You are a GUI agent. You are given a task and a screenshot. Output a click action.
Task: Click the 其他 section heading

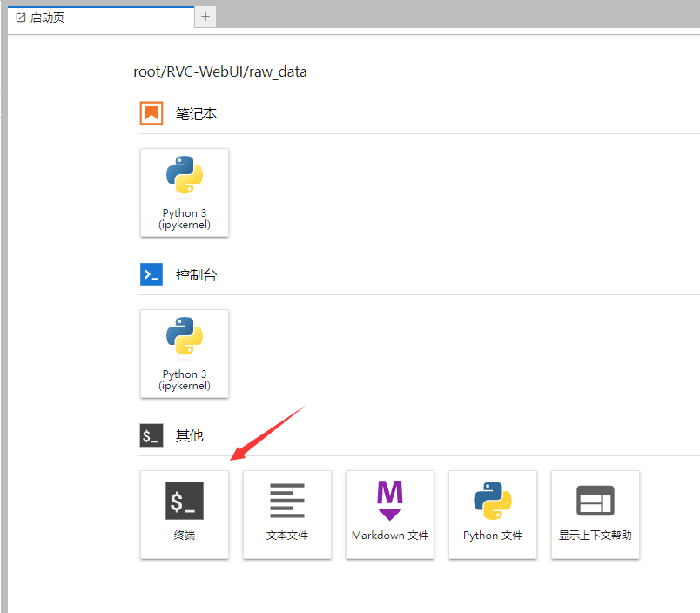[x=189, y=435]
